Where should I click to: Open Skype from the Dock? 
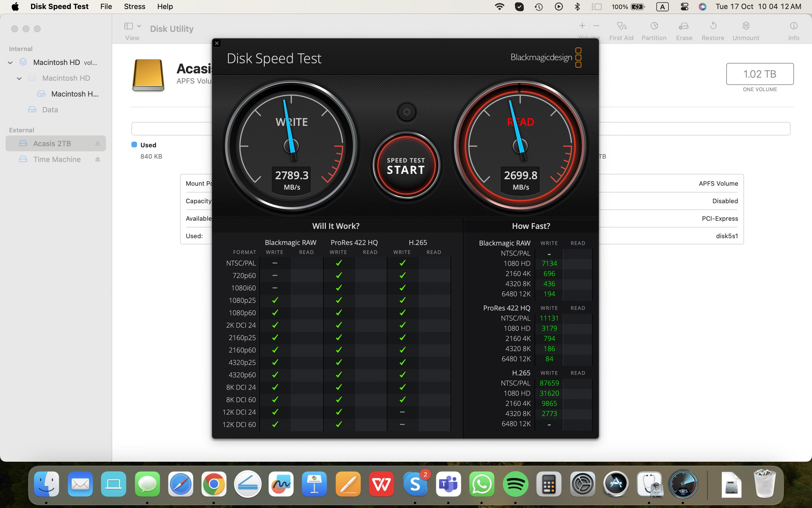tap(415, 484)
